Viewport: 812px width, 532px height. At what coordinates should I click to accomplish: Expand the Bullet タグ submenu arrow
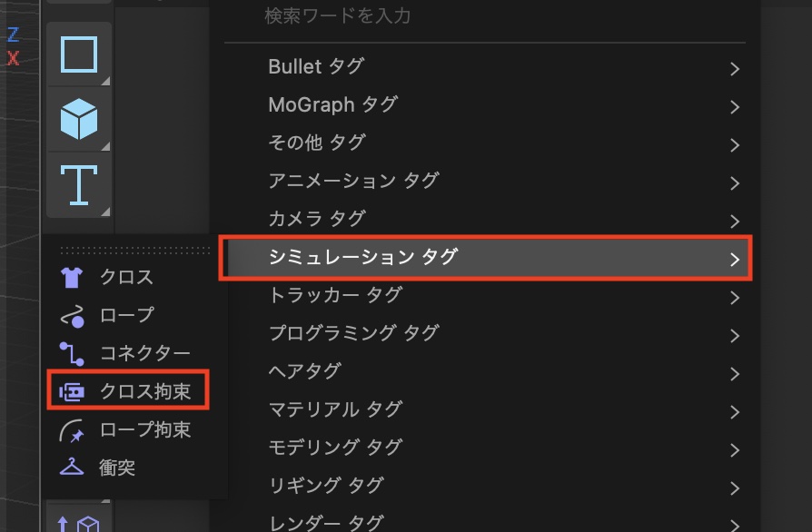tap(734, 68)
